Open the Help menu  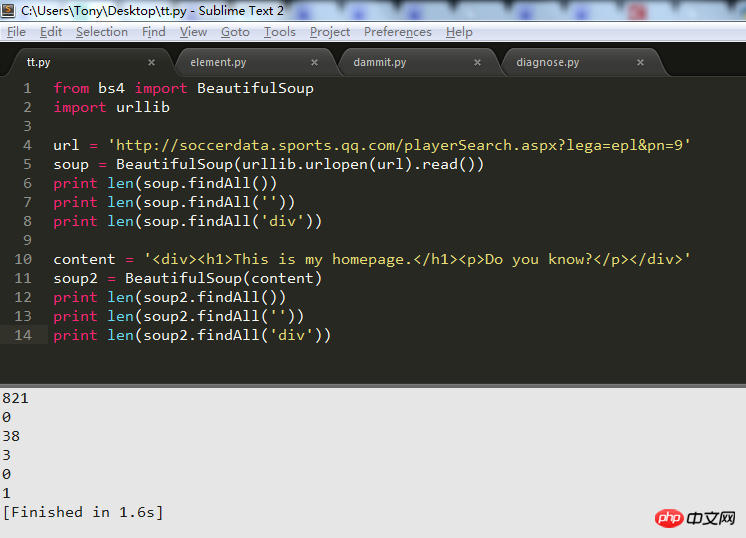click(x=459, y=32)
